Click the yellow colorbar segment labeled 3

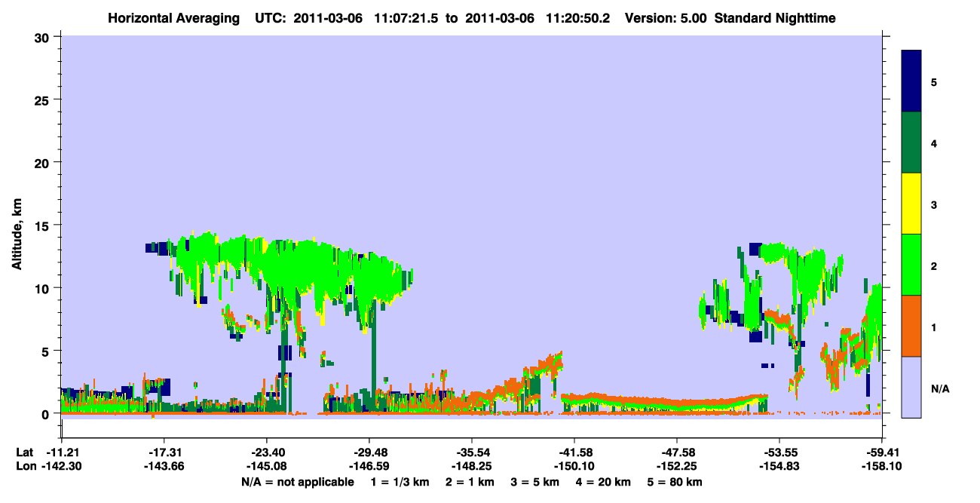(x=911, y=204)
